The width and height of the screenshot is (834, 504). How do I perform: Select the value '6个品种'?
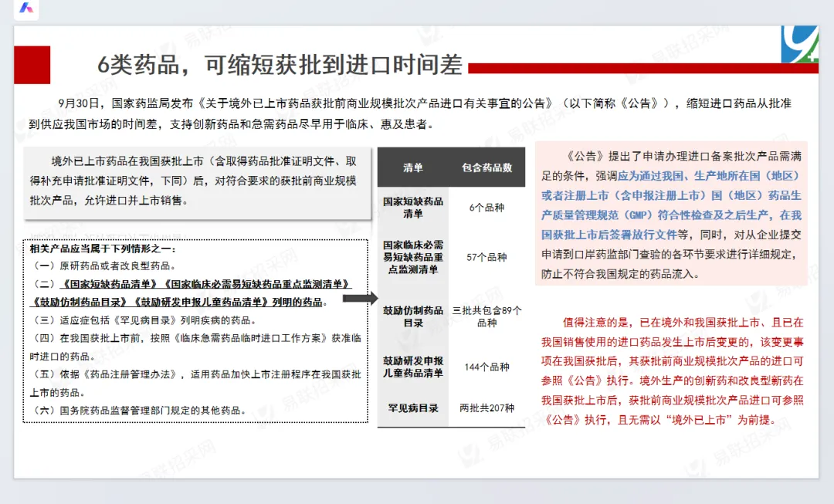(x=486, y=208)
